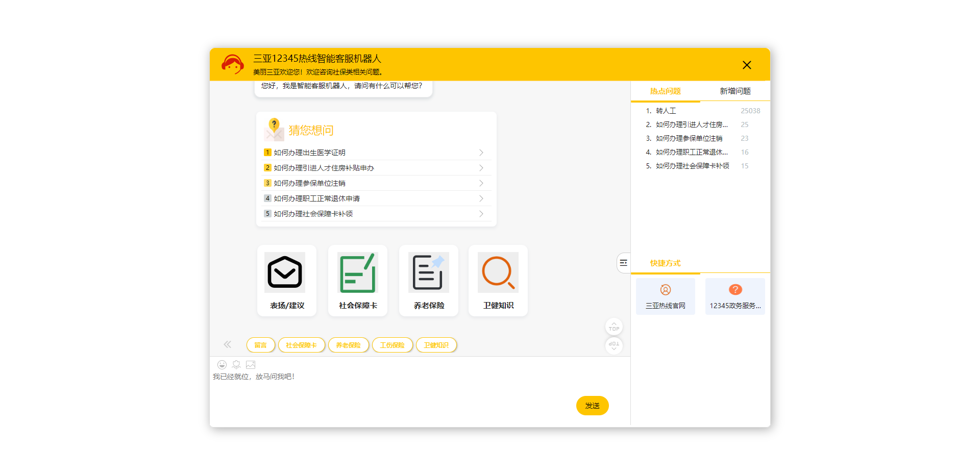Click the title 三亚12345热线智能客服机器人
This screenshot has height=475, width=980.
[x=317, y=59]
